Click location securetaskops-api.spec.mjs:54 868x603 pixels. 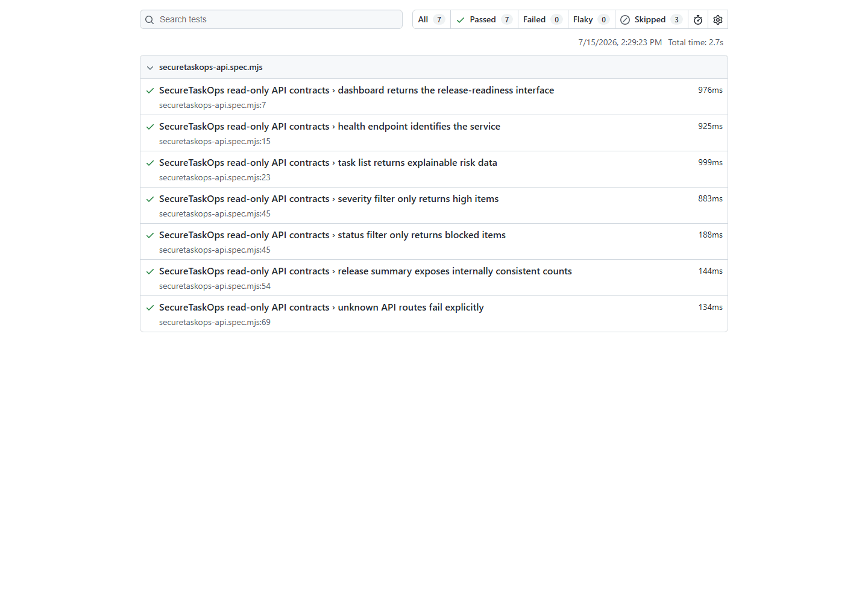tap(215, 286)
